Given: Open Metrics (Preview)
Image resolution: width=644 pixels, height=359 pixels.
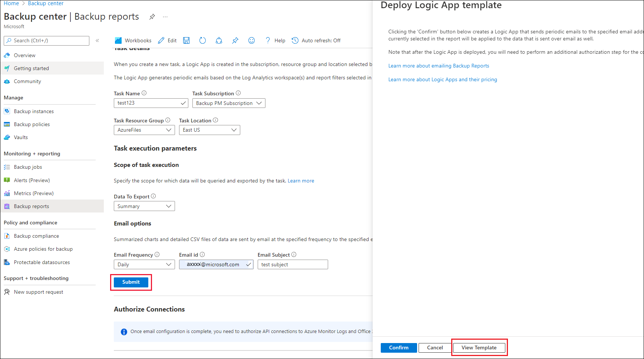Looking at the screenshot, I should pos(34,193).
